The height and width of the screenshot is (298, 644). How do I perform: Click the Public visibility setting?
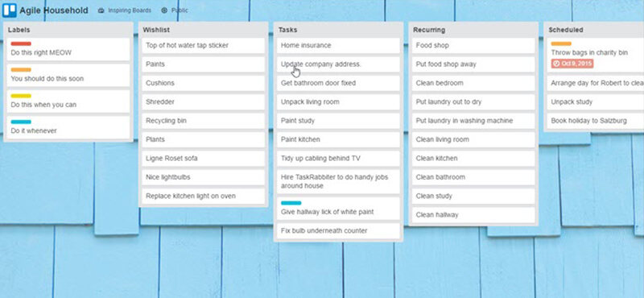175,10
